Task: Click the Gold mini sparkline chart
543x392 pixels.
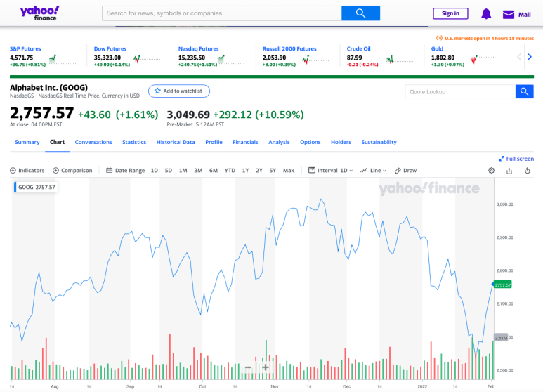Action: tap(484, 60)
